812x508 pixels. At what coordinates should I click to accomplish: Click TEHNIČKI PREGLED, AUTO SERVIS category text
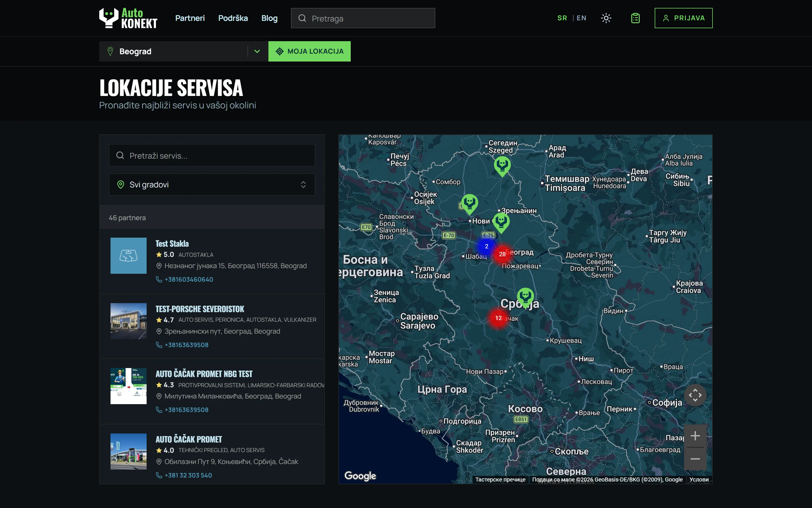tap(221, 450)
